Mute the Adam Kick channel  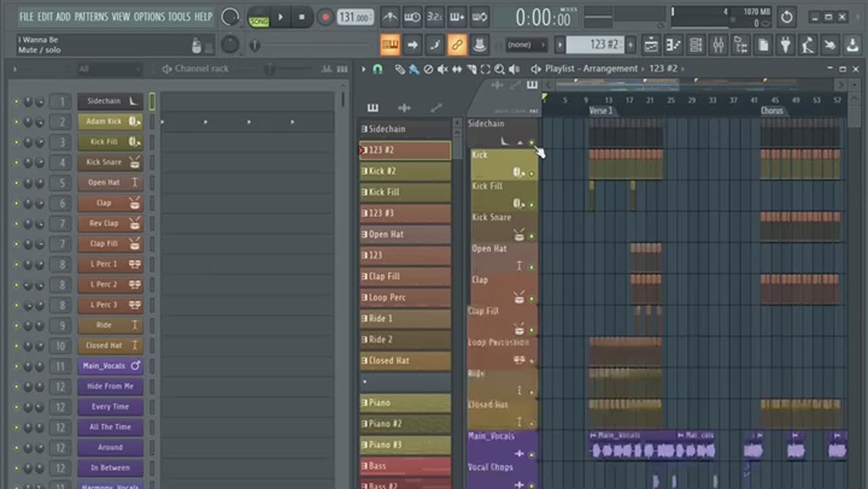tap(17, 122)
